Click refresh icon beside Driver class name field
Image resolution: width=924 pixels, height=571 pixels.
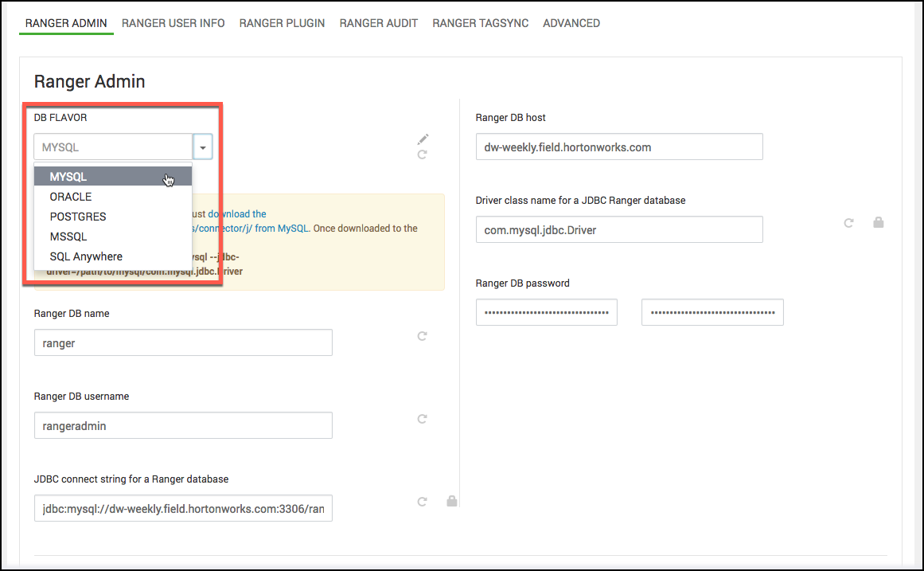pos(848,223)
